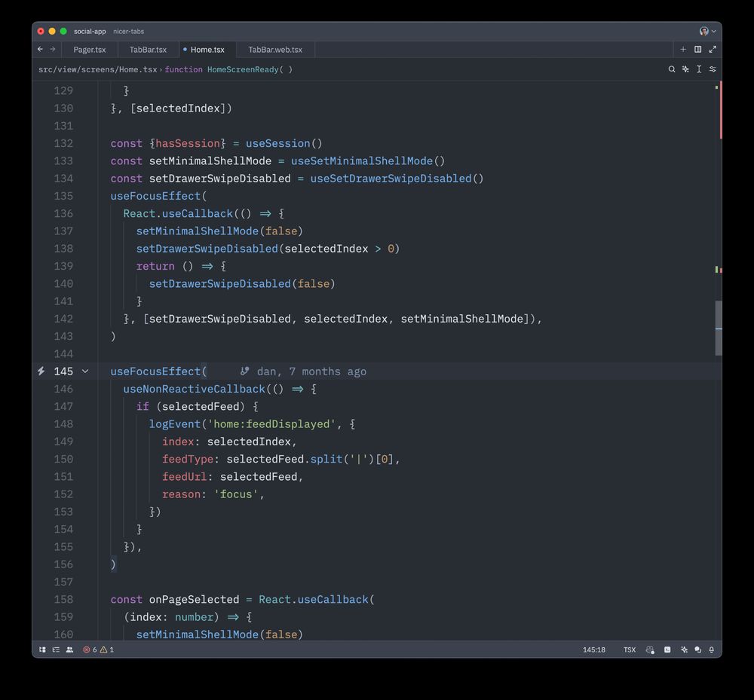Viewport: 754px width, 700px height.
Task: Click the split method call on line 150
Action: [326, 459]
